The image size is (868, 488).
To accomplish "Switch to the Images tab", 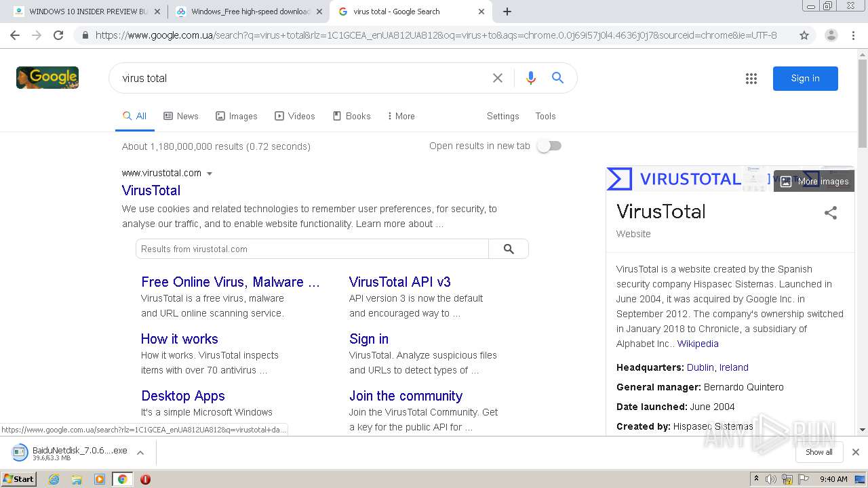I will click(237, 116).
